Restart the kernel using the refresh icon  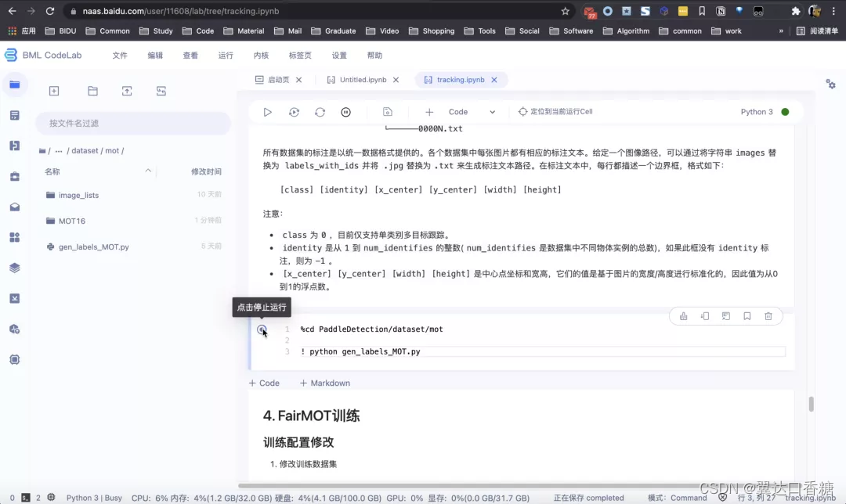click(x=320, y=112)
